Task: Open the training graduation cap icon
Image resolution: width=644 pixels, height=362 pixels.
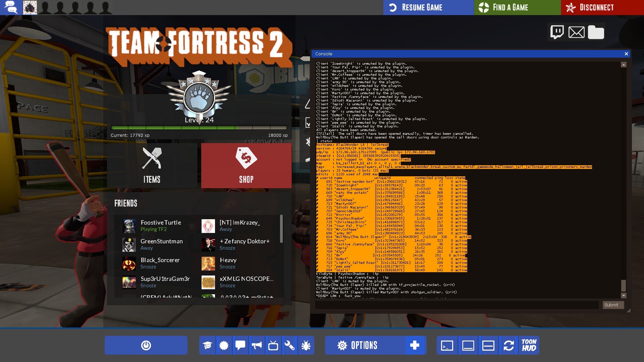Action: click(207, 345)
